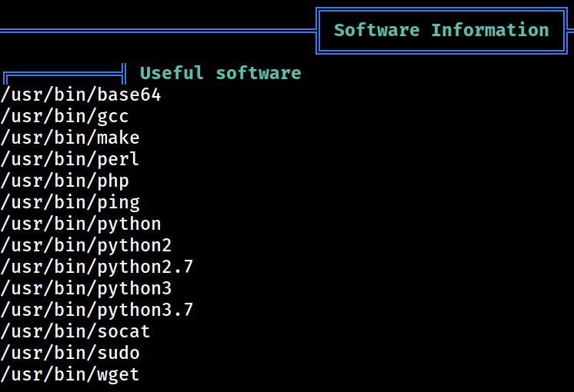Click the /usr/bin/python2.7 path
The width and height of the screenshot is (574, 392).
97,267
